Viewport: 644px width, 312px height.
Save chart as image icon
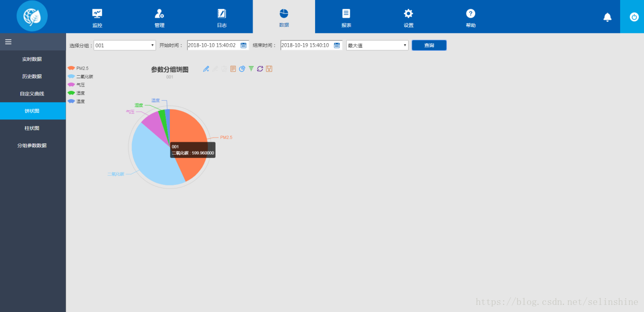(x=269, y=69)
